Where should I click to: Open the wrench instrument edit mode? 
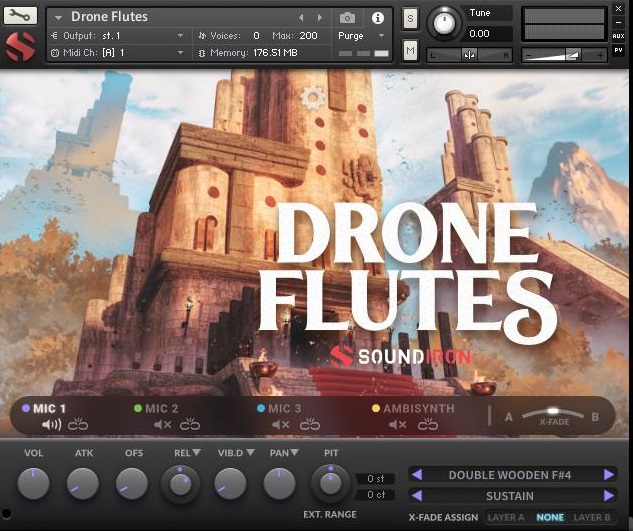pos(20,16)
